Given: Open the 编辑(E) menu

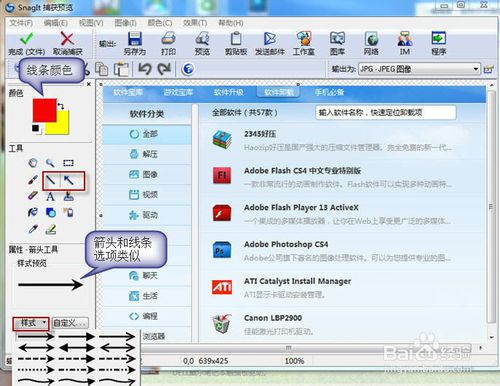Looking at the screenshot, I should [56, 23].
